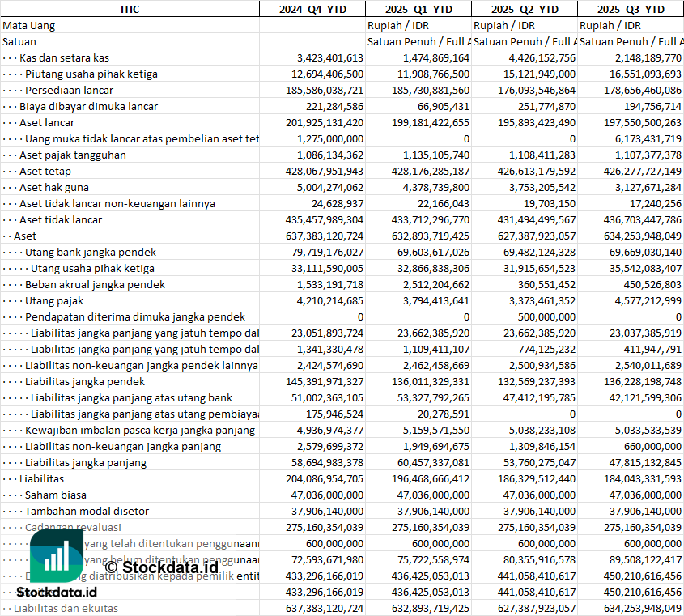Select Utang bank jangka pendek label
Screen dimensions: 684x616
click(91, 251)
